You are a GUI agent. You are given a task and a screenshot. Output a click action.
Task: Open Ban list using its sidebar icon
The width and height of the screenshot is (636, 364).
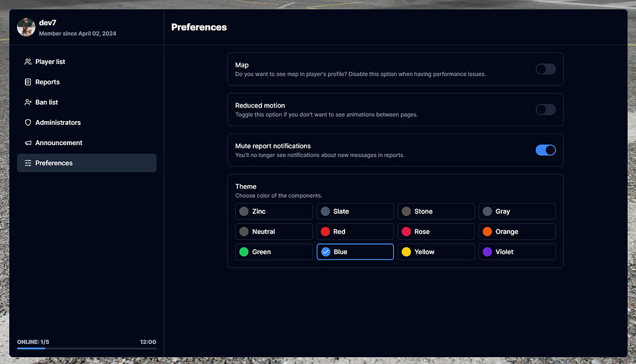(28, 102)
